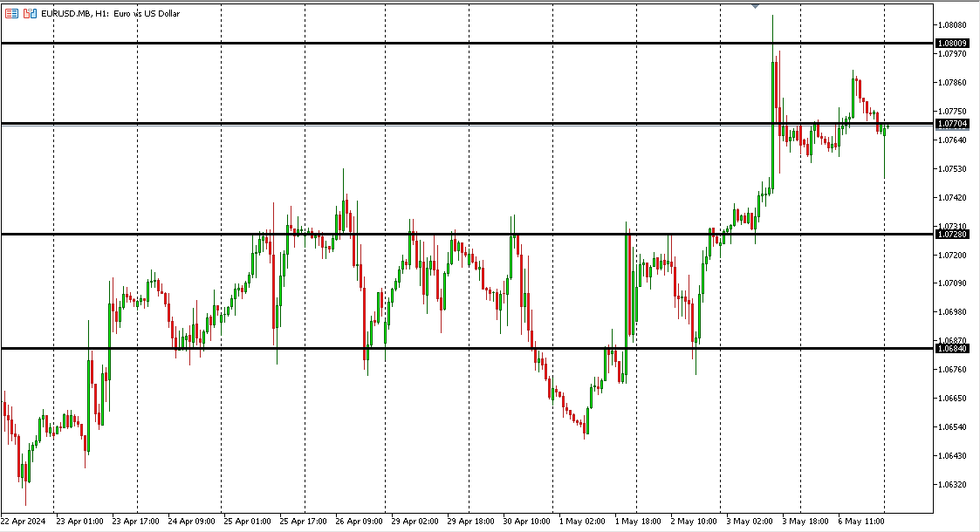Select the horizontal line at 1.08009

click(467, 43)
